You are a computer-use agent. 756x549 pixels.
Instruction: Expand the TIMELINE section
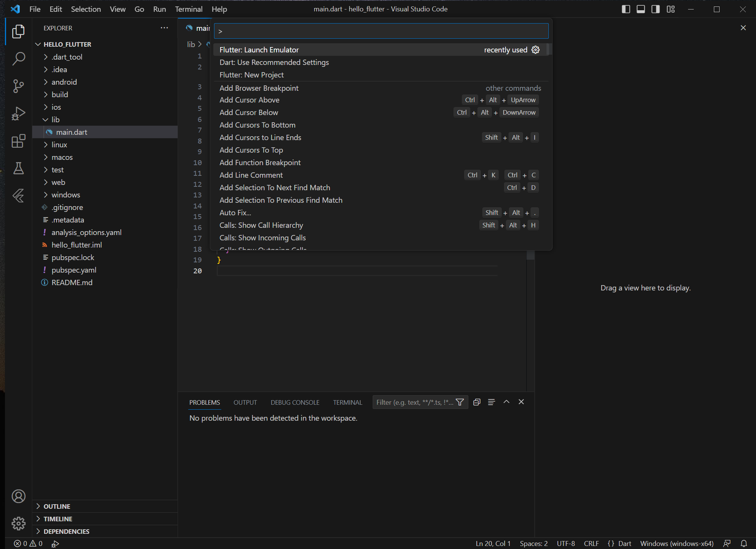pos(105,519)
